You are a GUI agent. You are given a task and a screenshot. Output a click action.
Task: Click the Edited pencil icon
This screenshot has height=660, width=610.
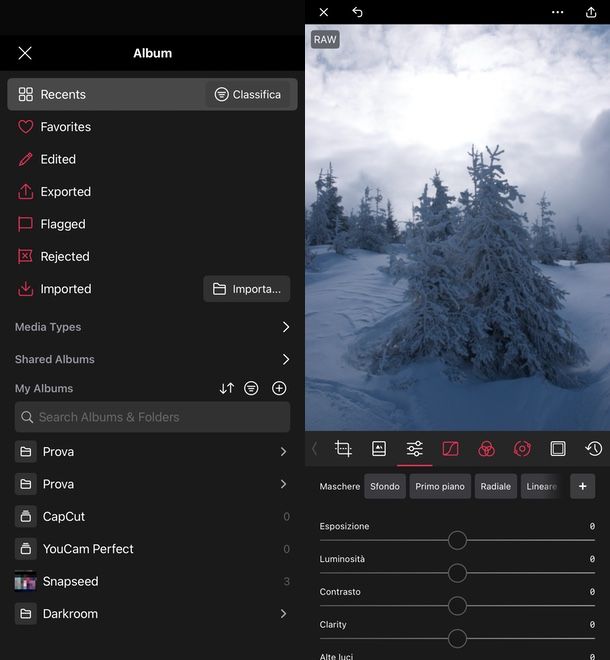pyautogui.click(x=25, y=159)
